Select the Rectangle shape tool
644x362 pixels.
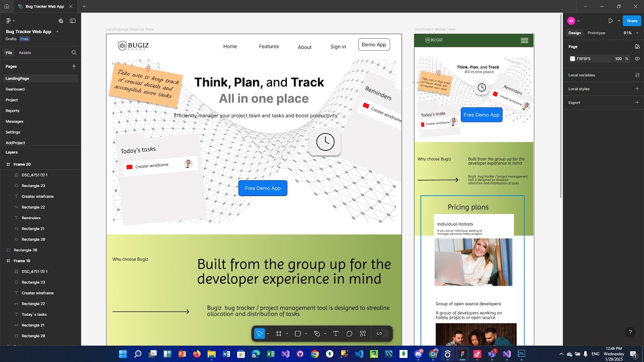(297, 334)
